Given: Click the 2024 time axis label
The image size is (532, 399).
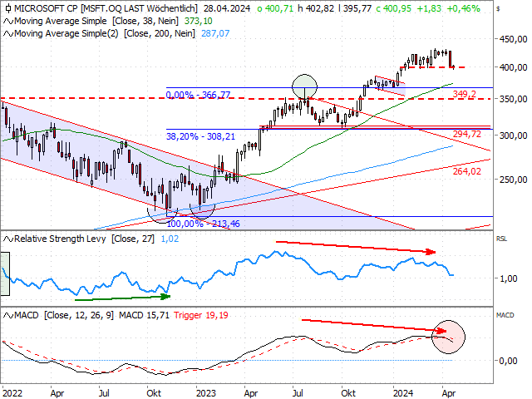Looking at the screenshot, I should [x=403, y=393].
